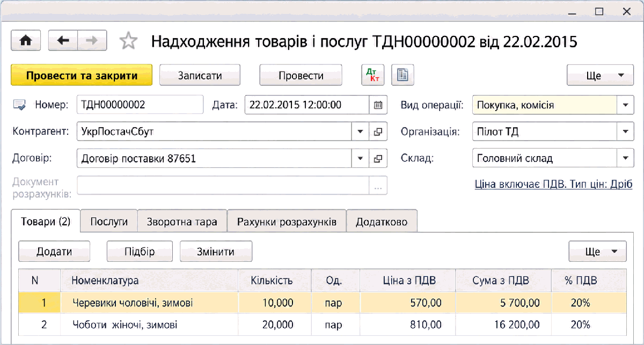Click Додати button to add row
The height and width of the screenshot is (345, 644).
[54, 251]
